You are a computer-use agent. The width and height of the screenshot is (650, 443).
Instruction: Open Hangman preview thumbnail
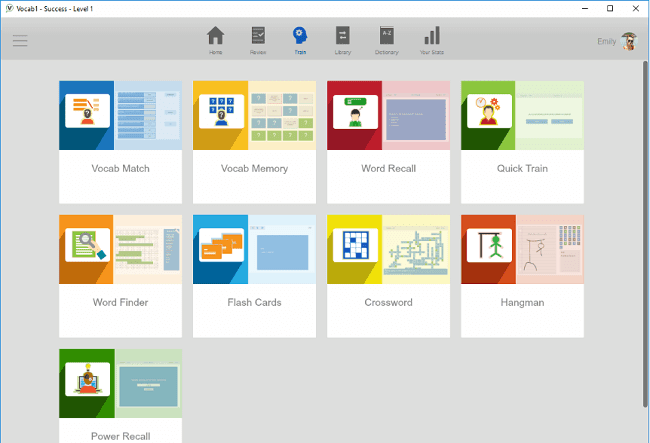coord(550,249)
